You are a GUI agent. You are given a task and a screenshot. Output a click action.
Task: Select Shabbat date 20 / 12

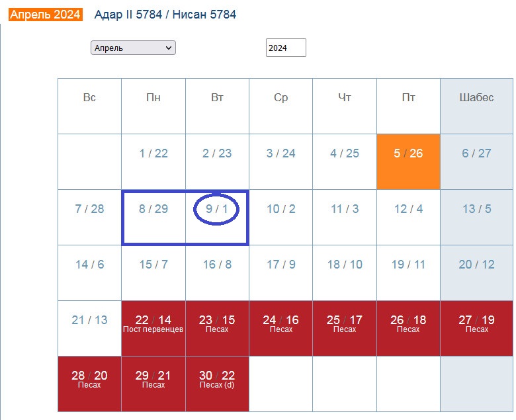(476, 265)
